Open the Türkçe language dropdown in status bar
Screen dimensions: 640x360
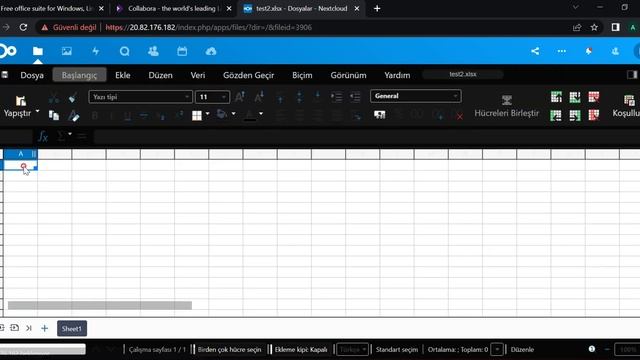pos(353,349)
